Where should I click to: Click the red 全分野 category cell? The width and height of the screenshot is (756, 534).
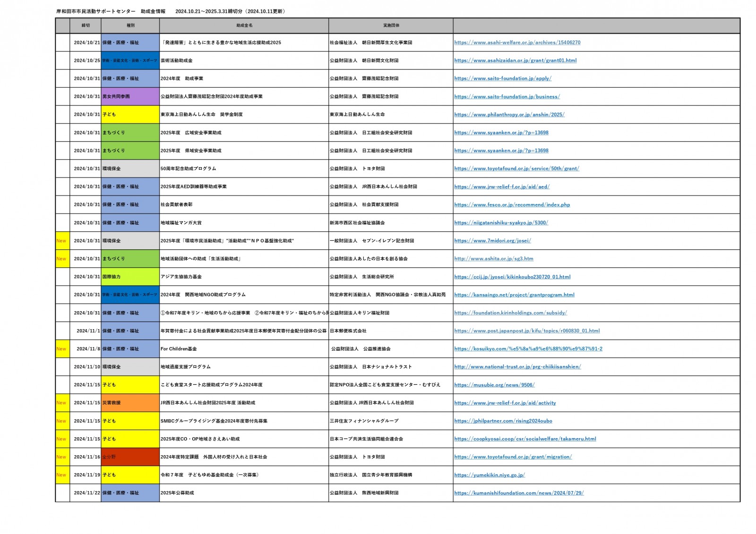click(130, 457)
